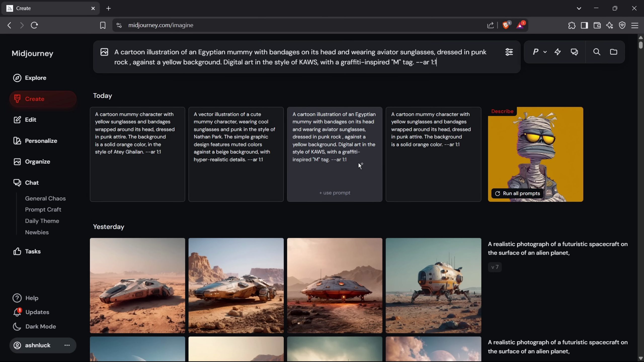
Task: Open new browser tab plus button
Action: tap(108, 8)
